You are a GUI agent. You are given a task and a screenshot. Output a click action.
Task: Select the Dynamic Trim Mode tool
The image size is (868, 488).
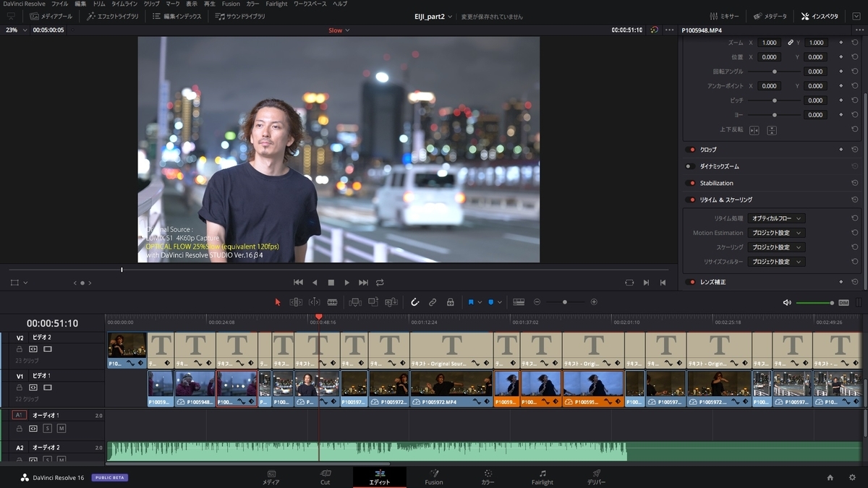[x=315, y=302]
